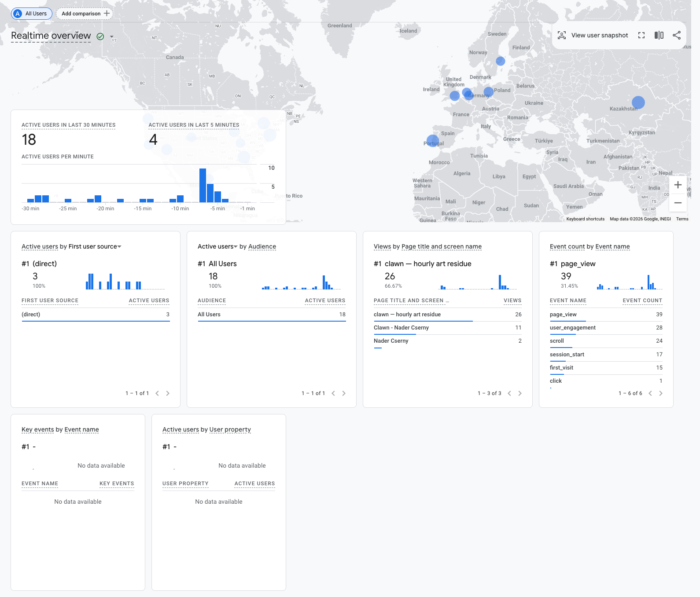
Task: Zoom in on the map
Action: [678, 185]
